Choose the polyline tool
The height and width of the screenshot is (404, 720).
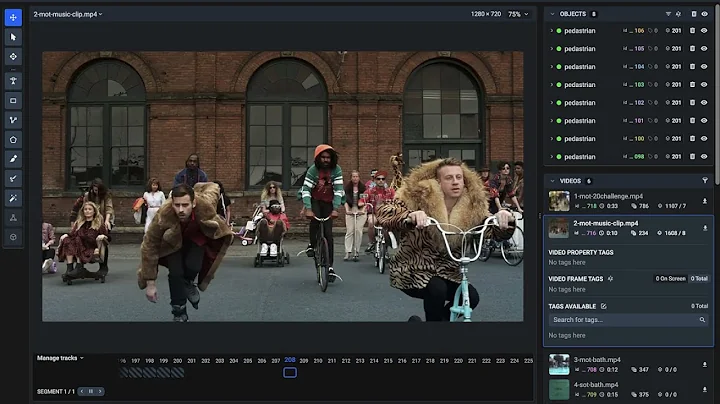13,120
